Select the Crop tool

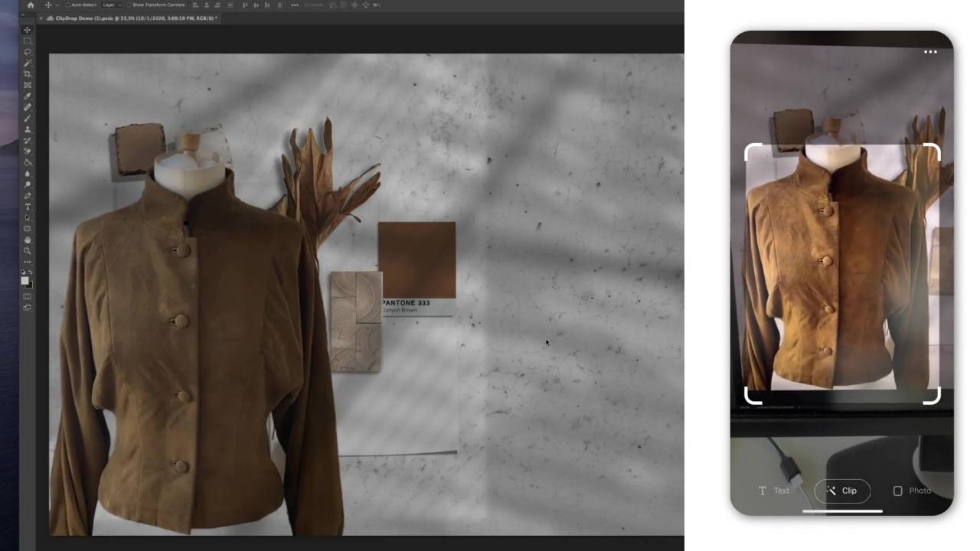(28, 73)
